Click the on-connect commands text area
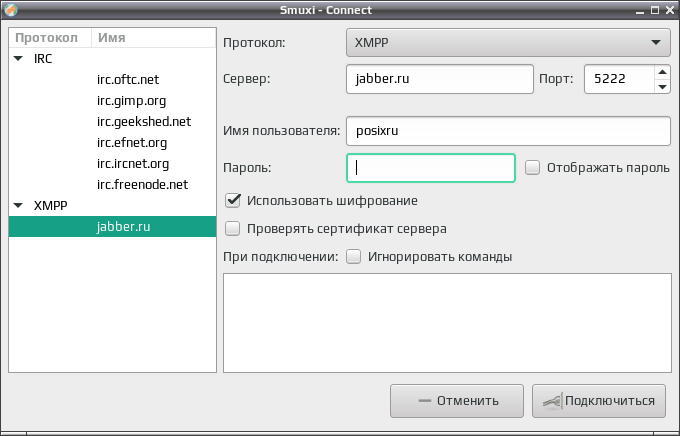 point(447,323)
